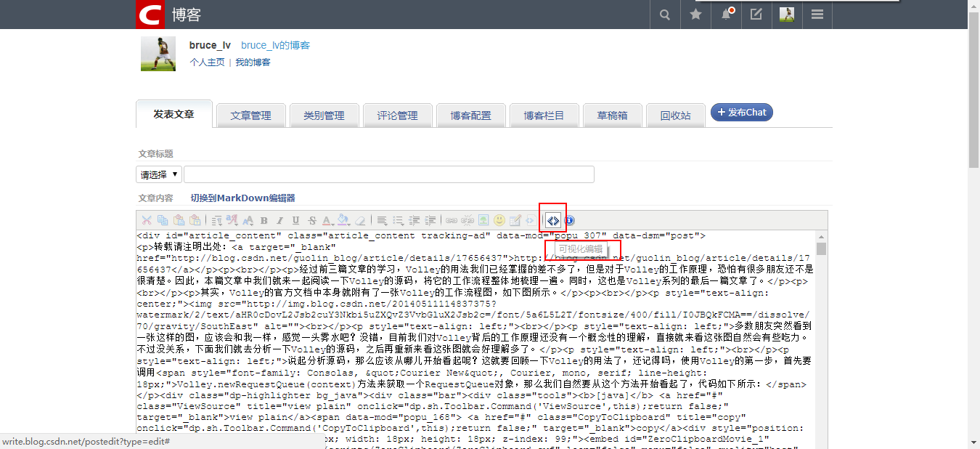
Task: Switch to the 博客栏目 tab
Action: click(544, 116)
